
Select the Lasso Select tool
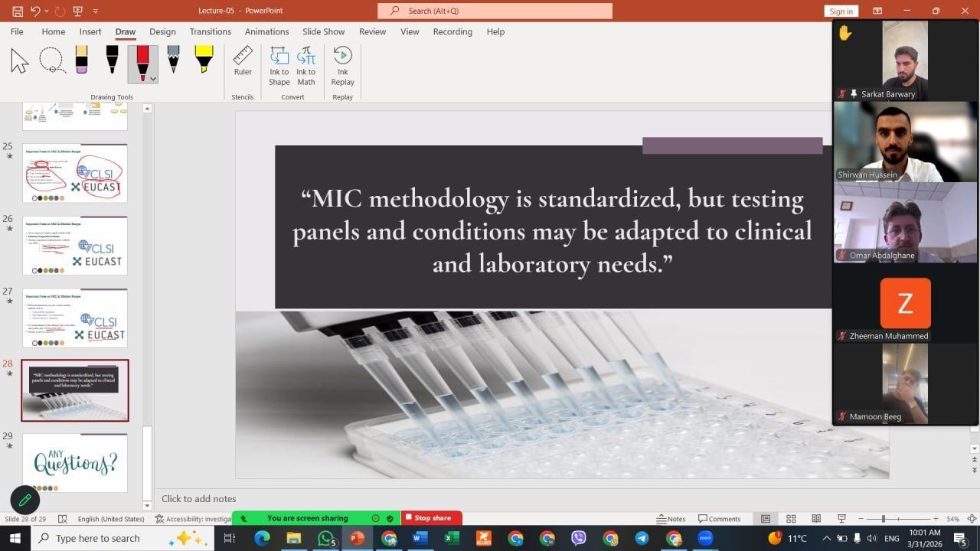(x=51, y=60)
